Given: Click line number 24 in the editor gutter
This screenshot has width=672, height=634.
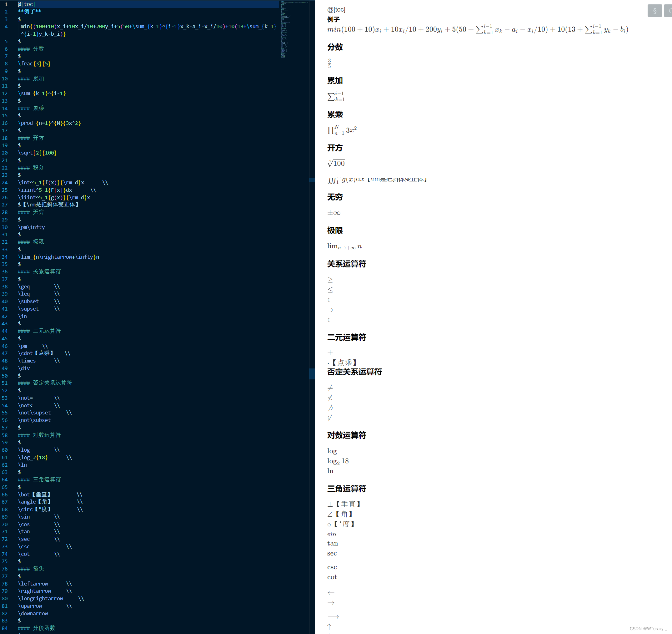Looking at the screenshot, I should point(5,183).
